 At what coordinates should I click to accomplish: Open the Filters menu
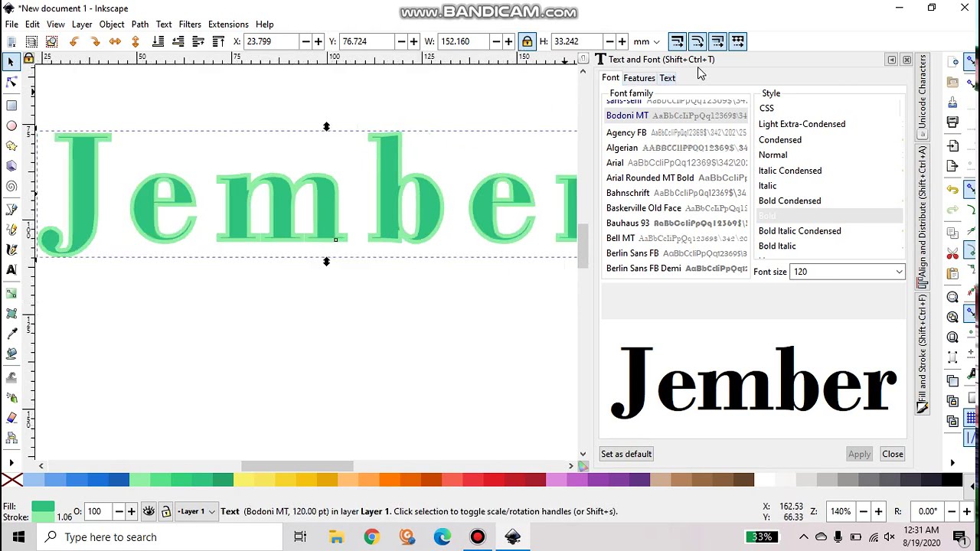190,24
